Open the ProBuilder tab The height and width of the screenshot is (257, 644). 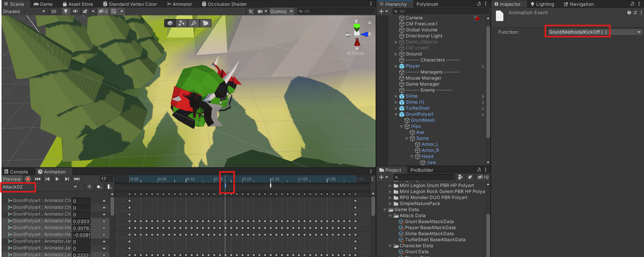422,170
